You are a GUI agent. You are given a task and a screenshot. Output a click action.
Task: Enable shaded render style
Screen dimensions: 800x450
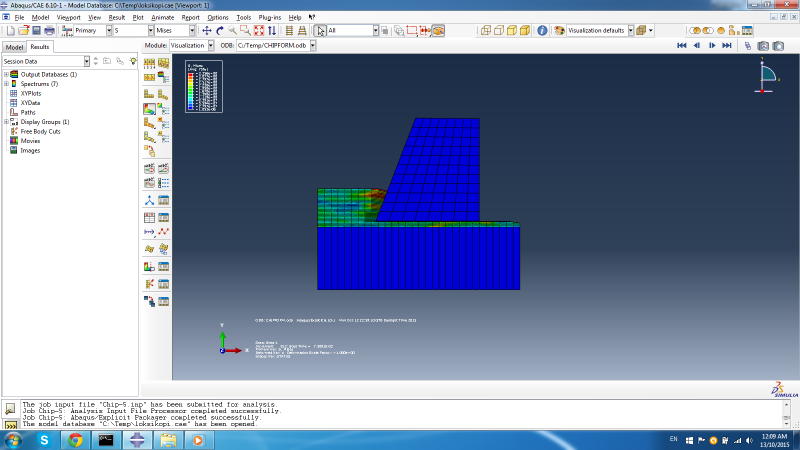[524, 31]
